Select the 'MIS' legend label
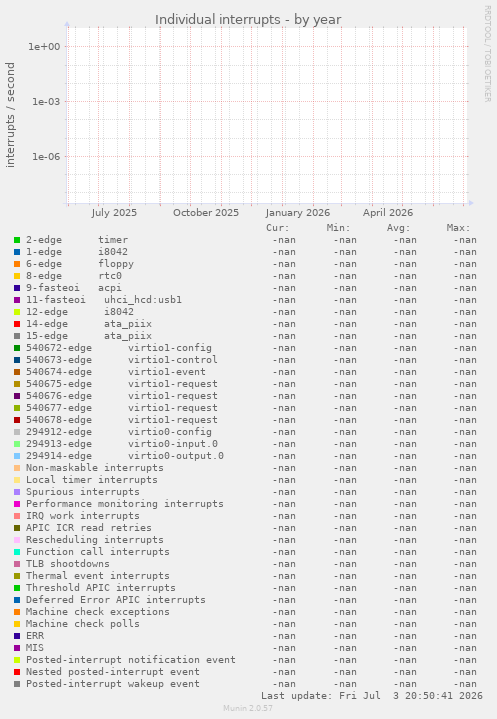This screenshot has width=497, height=719. tap(35, 647)
